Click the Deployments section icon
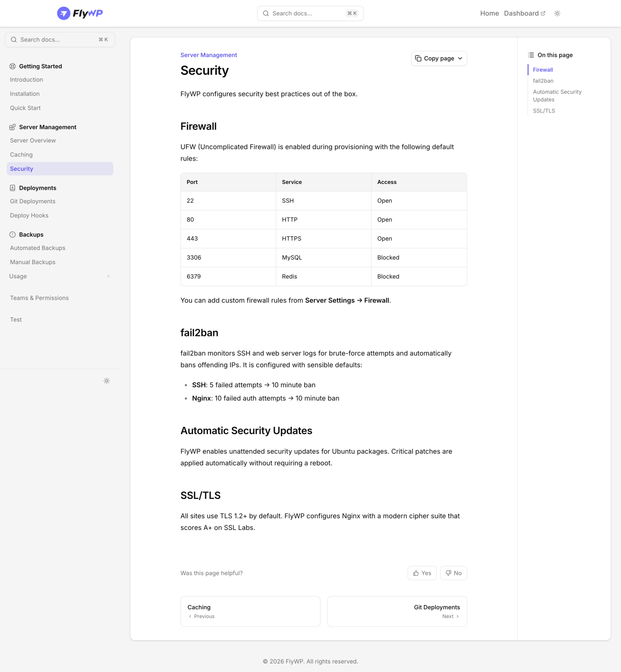The image size is (621, 672). pyautogui.click(x=12, y=188)
